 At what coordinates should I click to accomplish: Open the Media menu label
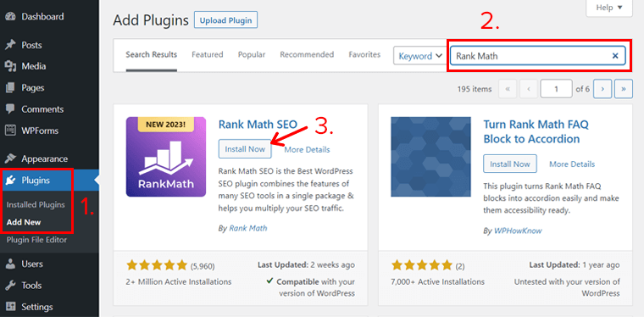[34, 66]
